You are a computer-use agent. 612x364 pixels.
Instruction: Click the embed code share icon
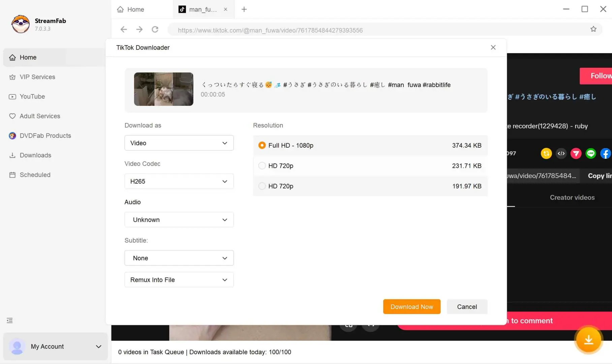tap(561, 153)
